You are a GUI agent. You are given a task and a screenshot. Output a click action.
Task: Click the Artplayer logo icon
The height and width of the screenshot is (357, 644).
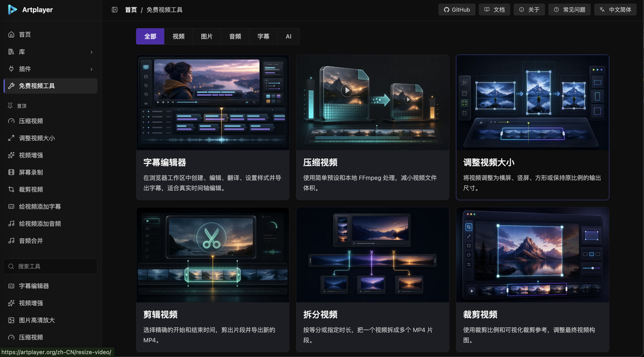pos(13,10)
